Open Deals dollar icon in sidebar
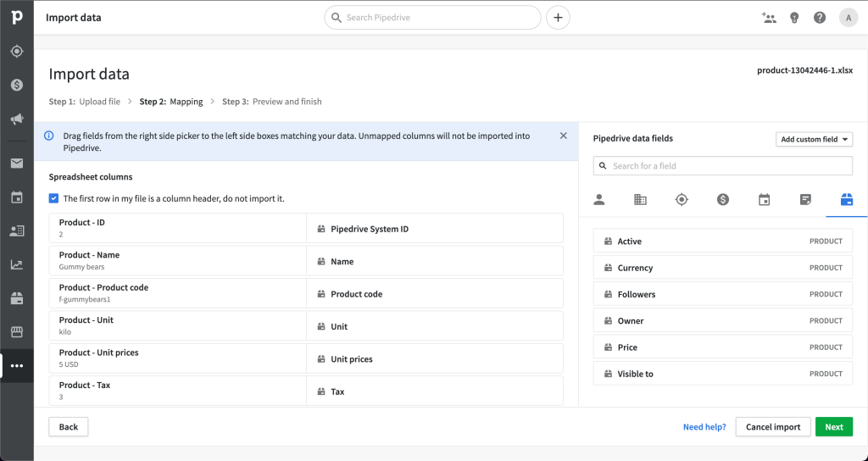Screen dimensions: 868x461 [x=17, y=86]
